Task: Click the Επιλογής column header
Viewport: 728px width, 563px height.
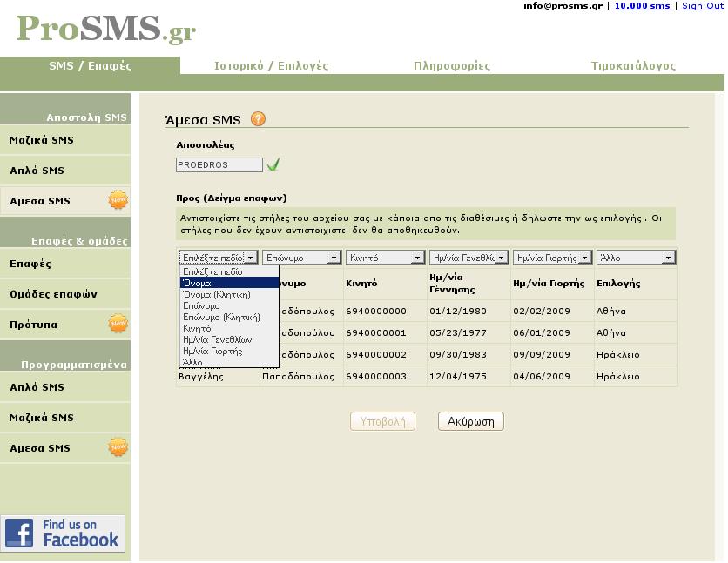Action: pyautogui.click(x=618, y=284)
